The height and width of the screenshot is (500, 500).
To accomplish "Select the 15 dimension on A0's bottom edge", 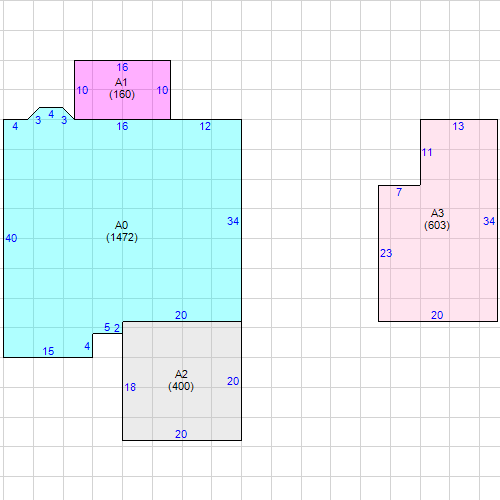I will pos(48,351).
